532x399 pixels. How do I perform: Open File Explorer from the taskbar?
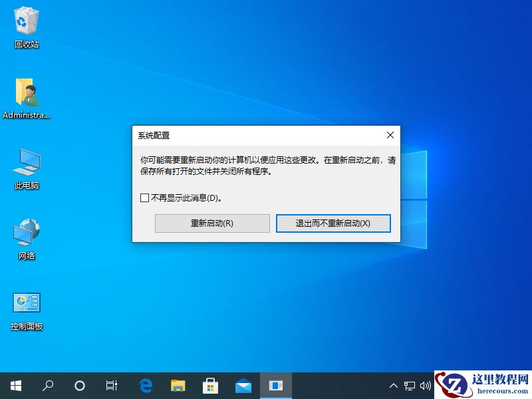pyautogui.click(x=178, y=385)
